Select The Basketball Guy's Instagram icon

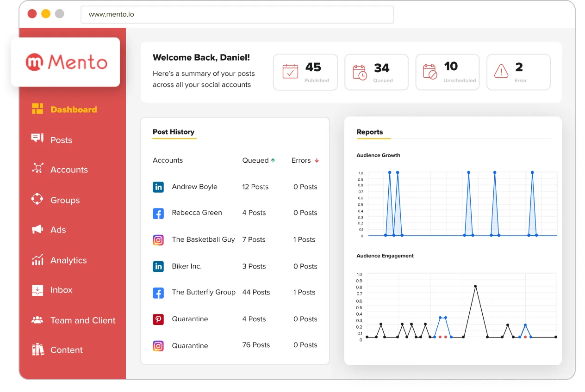point(158,240)
